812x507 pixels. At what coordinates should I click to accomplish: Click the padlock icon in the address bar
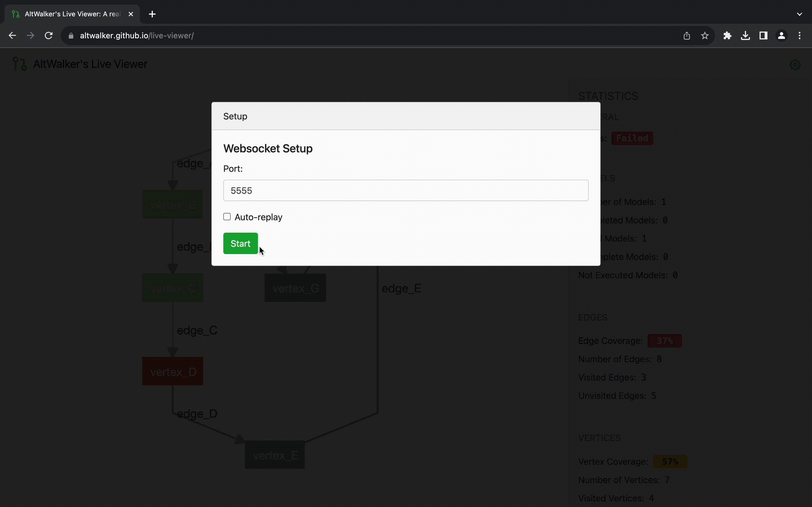(71, 35)
